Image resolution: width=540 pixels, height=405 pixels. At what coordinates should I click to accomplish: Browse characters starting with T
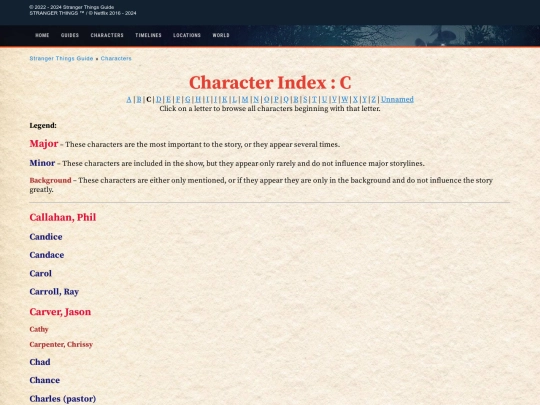click(314, 100)
